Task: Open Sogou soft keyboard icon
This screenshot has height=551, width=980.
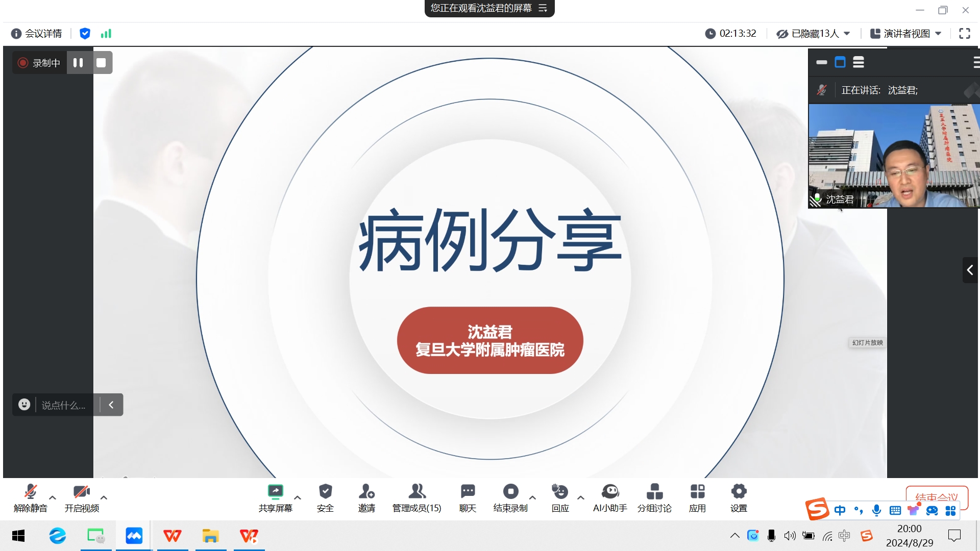Action: click(895, 510)
